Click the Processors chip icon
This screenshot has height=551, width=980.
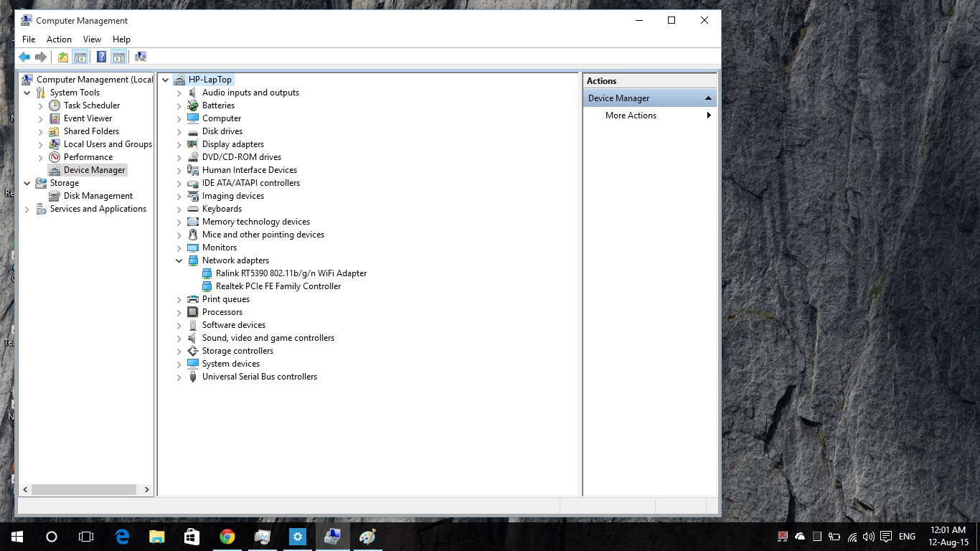pyautogui.click(x=192, y=312)
